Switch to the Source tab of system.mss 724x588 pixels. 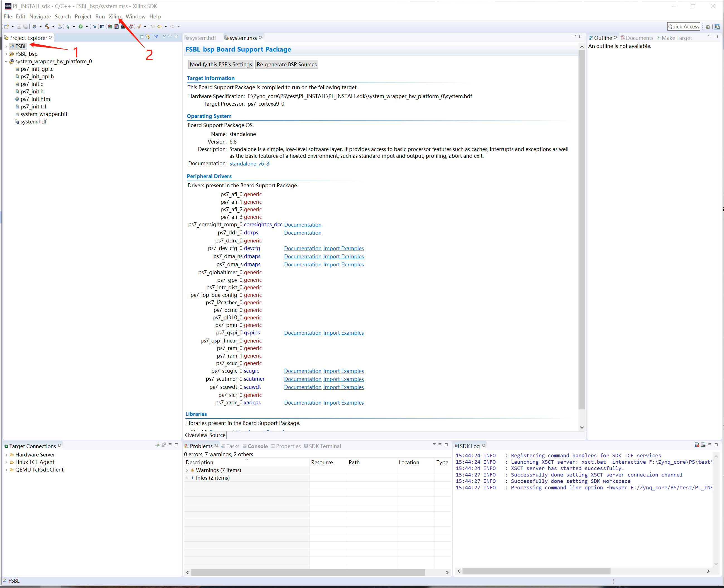click(x=217, y=435)
